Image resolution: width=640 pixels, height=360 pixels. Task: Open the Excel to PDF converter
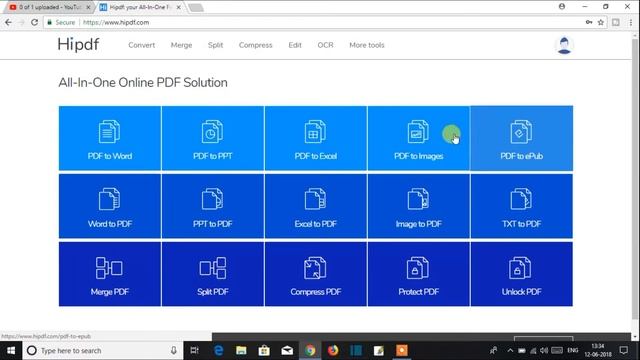coord(316,206)
